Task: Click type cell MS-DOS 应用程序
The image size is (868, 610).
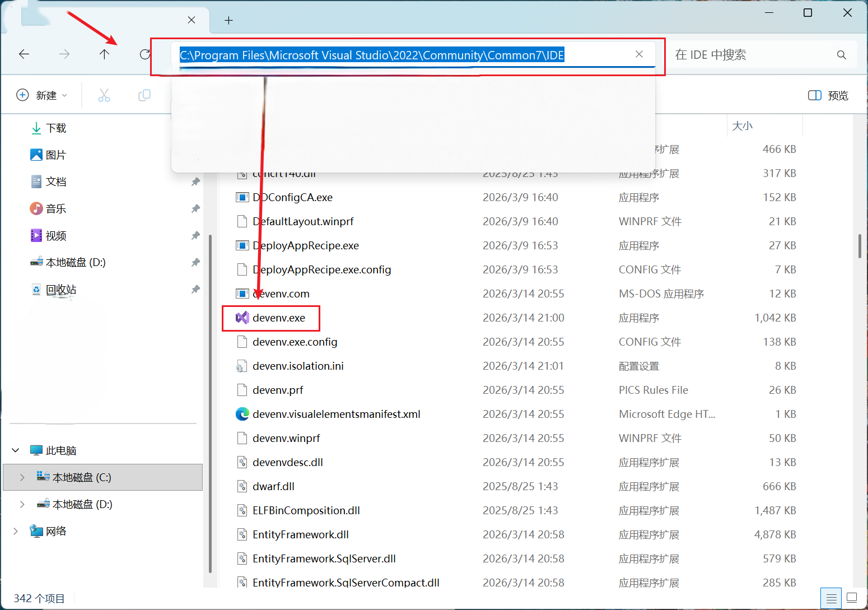Action: point(661,294)
